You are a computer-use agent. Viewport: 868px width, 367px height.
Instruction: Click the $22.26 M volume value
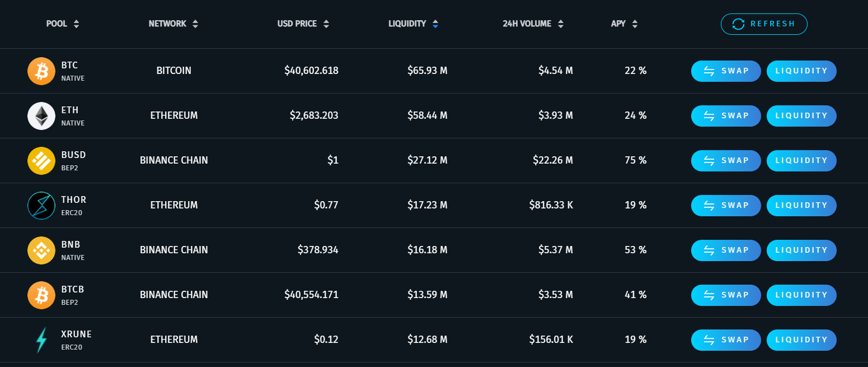553,161
